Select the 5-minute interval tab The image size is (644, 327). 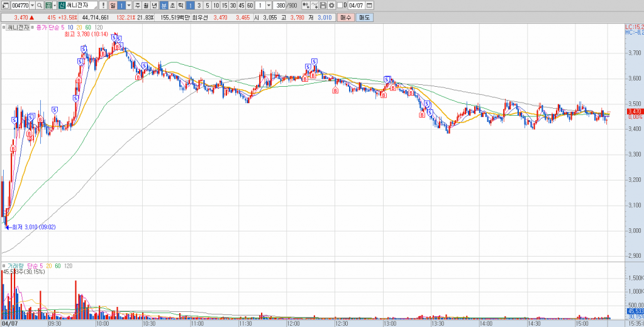[x=208, y=5]
